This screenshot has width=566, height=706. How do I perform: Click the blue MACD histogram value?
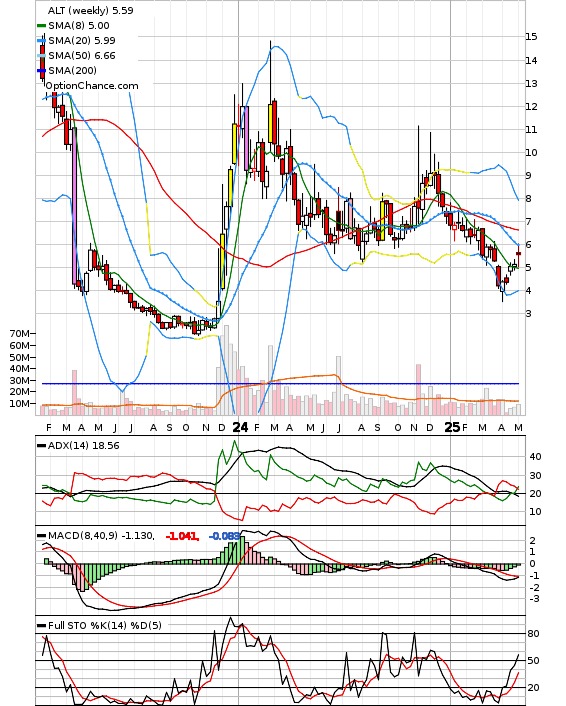[224, 536]
